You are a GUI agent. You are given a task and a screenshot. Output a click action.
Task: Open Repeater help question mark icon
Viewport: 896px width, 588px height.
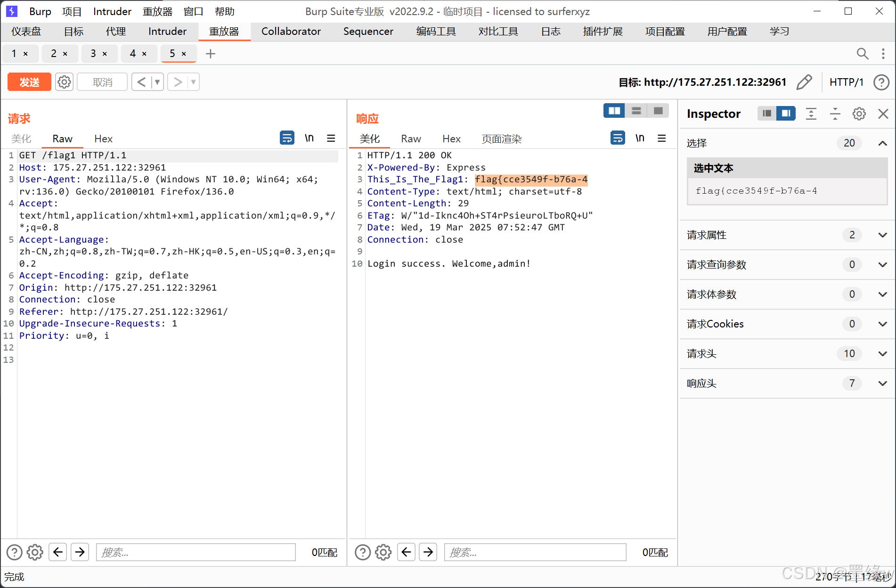click(881, 82)
